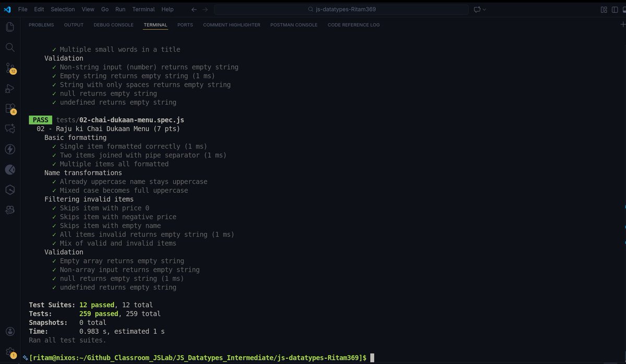This screenshot has width=626, height=364.
Task: Open the Edit menu
Action: point(39,9)
